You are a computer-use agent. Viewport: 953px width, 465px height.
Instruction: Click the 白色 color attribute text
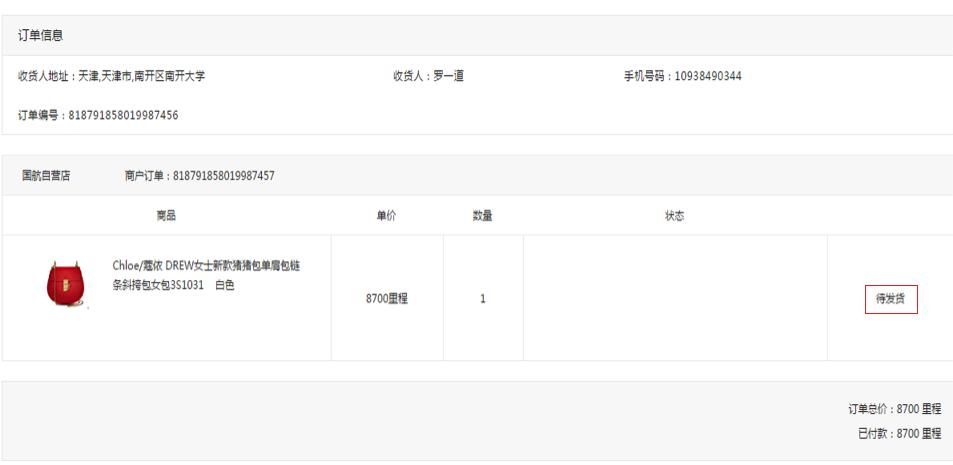pos(225,285)
